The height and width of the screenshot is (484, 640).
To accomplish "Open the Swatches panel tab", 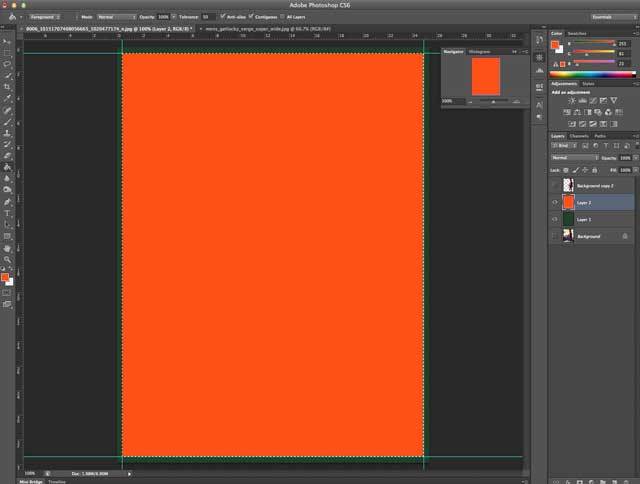I will click(x=578, y=33).
